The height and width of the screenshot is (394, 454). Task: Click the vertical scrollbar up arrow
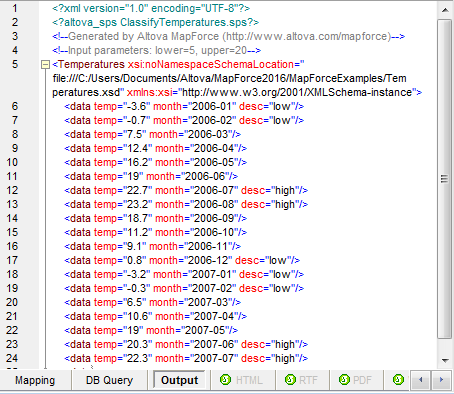[445, 10]
